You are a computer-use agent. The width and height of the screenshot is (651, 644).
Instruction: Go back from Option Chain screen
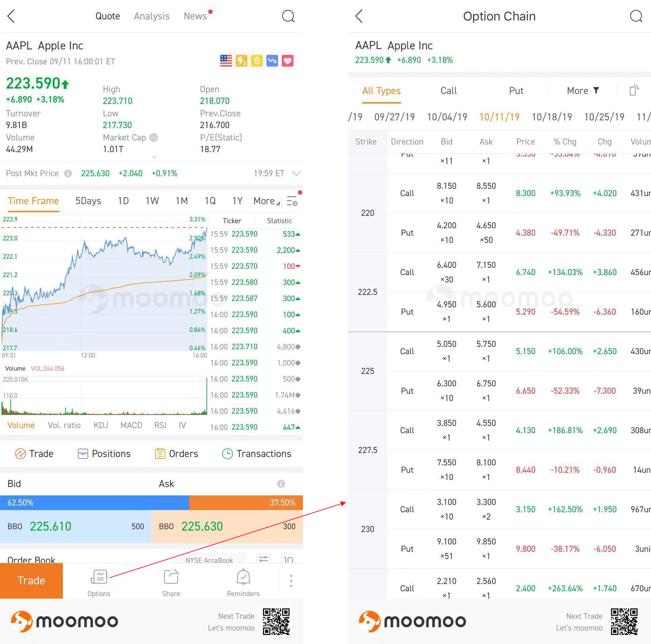(359, 16)
